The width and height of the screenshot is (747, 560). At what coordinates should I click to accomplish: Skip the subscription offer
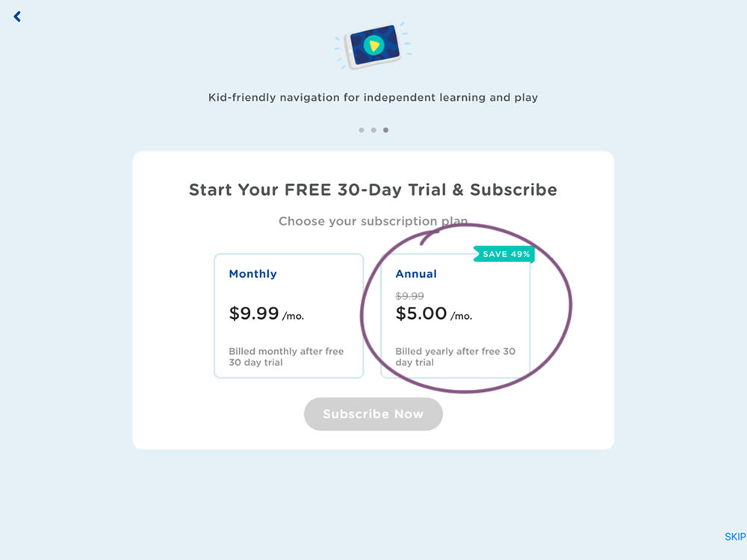pyautogui.click(x=735, y=537)
